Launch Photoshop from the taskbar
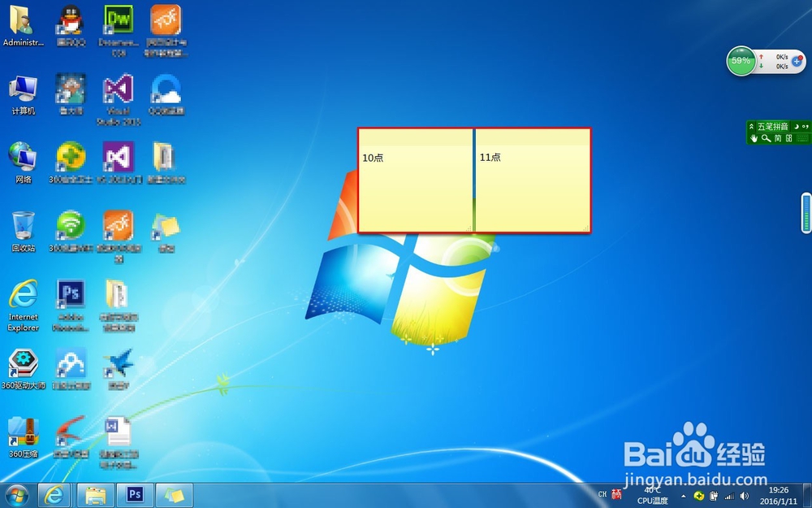 click(136, 494)
